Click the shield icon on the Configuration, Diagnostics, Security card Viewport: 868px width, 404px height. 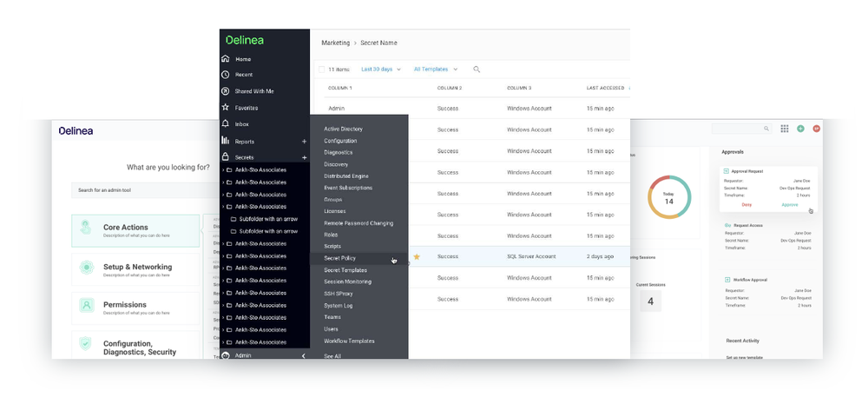click(85, 343)
